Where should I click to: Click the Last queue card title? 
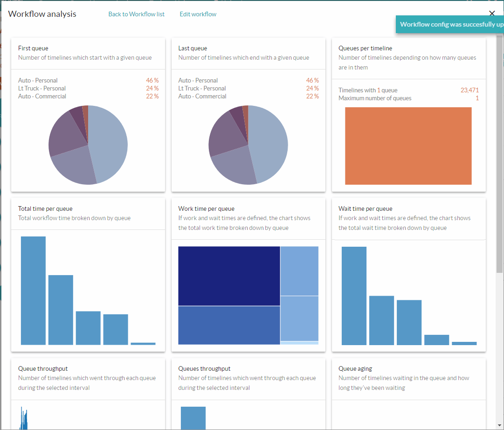pos(193,48)
